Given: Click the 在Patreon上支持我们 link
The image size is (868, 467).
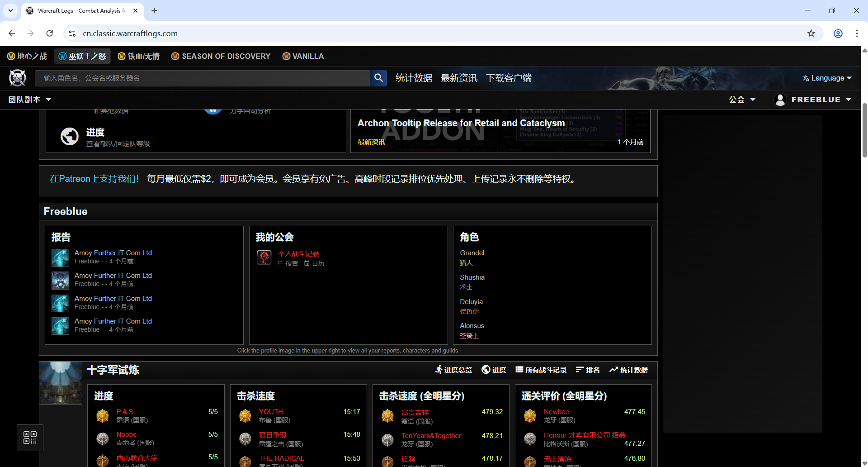Looking at the screenshot, I should (94, 179).
